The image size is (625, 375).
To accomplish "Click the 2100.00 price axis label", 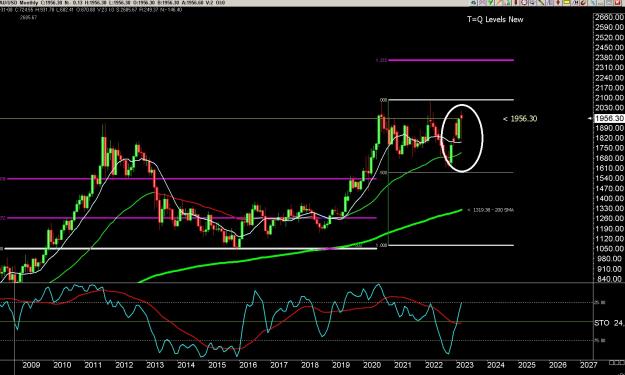I will pyautogui.click(x=609, y=98).
